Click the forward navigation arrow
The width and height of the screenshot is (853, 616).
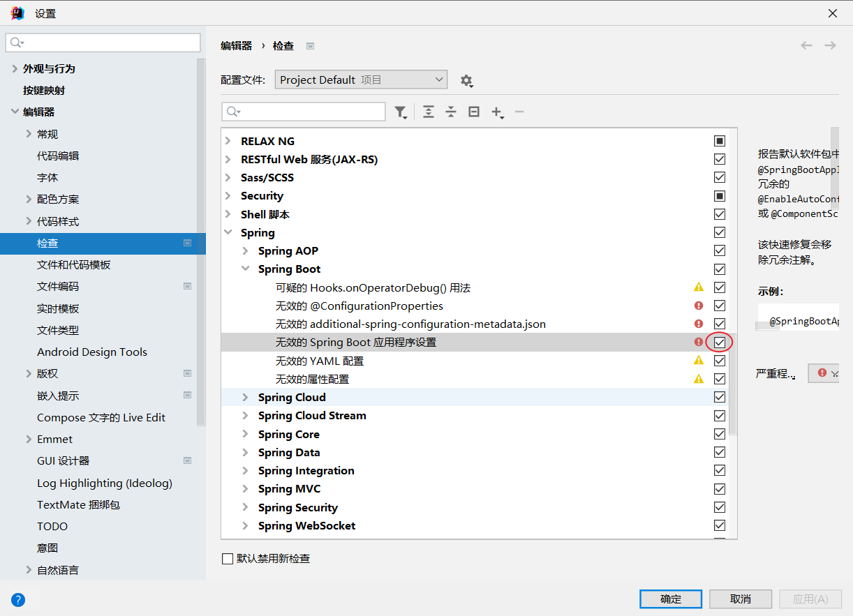click(x=830, y=45)
